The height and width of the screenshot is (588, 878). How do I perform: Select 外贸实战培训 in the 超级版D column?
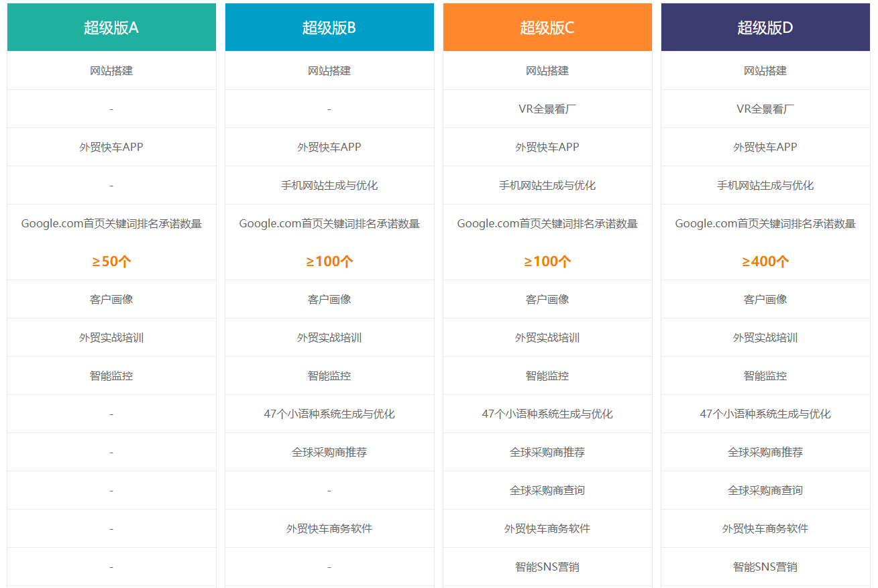tap(765, 337)
